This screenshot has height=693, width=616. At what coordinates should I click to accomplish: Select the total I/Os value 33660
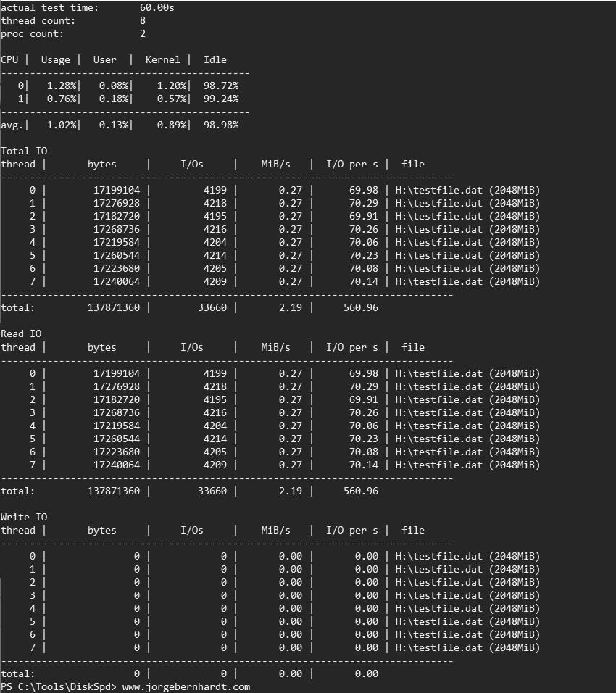215,307
